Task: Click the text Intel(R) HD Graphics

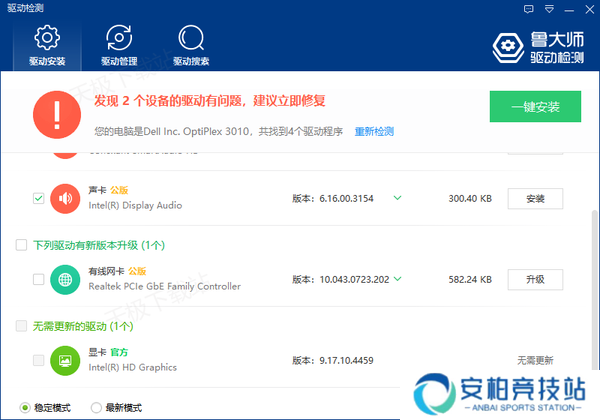Action: click(x=132, y=368)
